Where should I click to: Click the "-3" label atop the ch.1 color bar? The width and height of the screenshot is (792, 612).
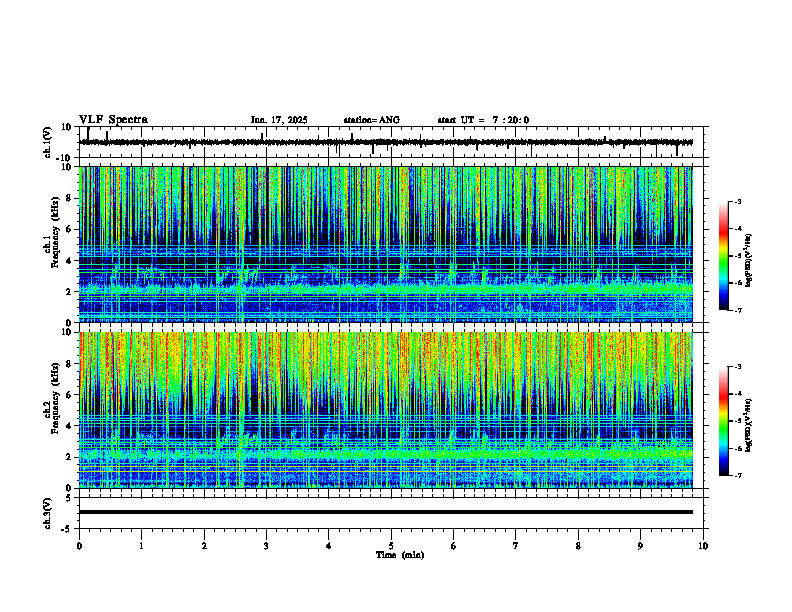737,201
